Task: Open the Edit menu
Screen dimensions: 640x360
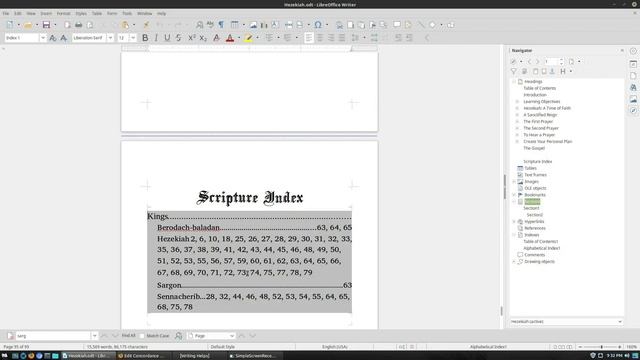Action: tap(18, 13)
